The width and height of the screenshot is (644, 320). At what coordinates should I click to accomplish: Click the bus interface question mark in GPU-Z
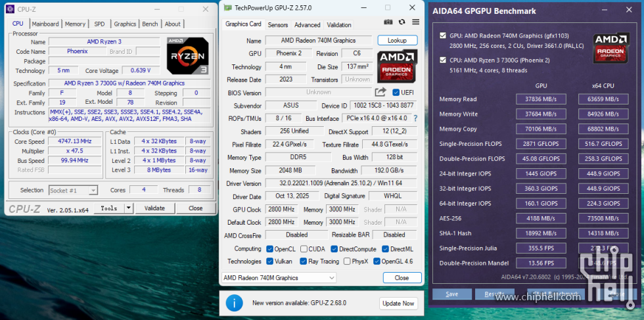[415, 118]
